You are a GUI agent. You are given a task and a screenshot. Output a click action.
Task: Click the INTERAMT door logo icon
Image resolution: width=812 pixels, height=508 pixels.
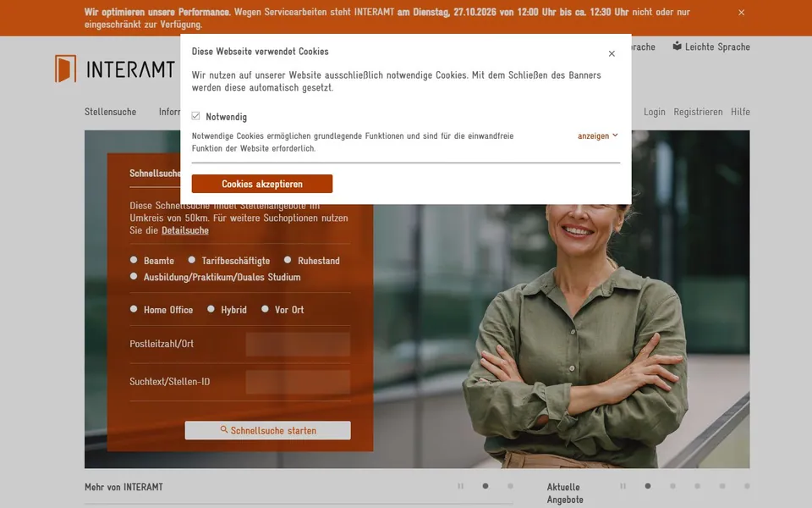[66, 69]
